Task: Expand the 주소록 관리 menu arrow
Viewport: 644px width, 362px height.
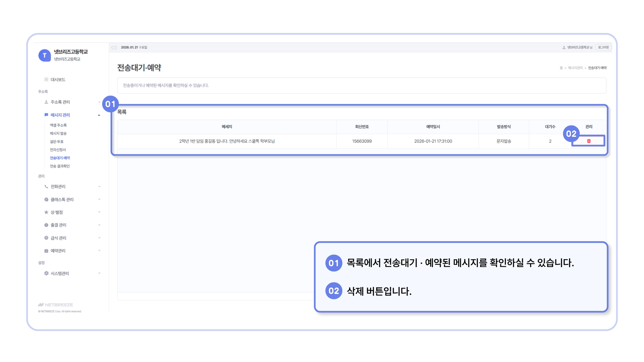Action: 99,102
